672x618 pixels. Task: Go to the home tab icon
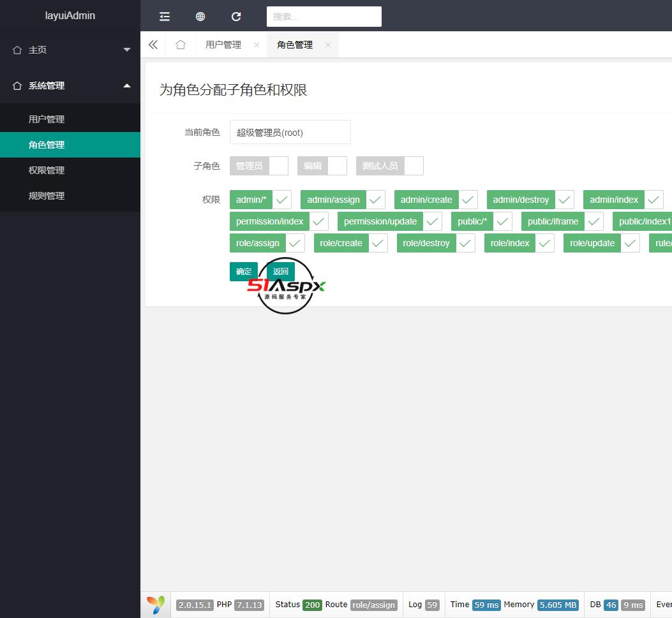[x=181, y=45]
